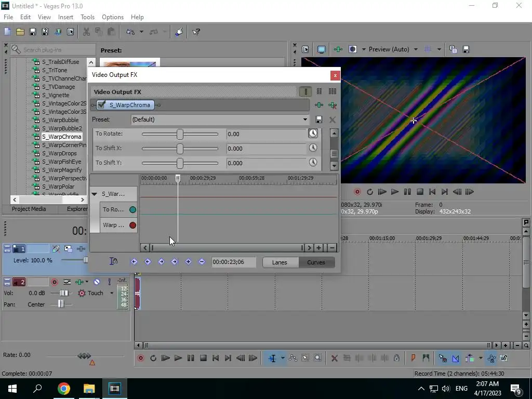Adjust the To Rotate slider handle
Screen dimensions: 532x399
click(x=180, y=134)
